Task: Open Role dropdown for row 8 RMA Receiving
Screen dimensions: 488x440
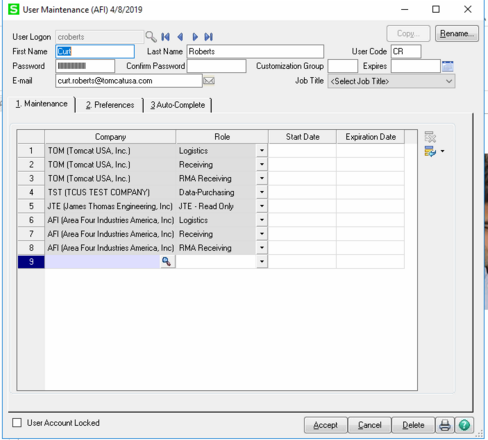Action: (x=262, y=248)
